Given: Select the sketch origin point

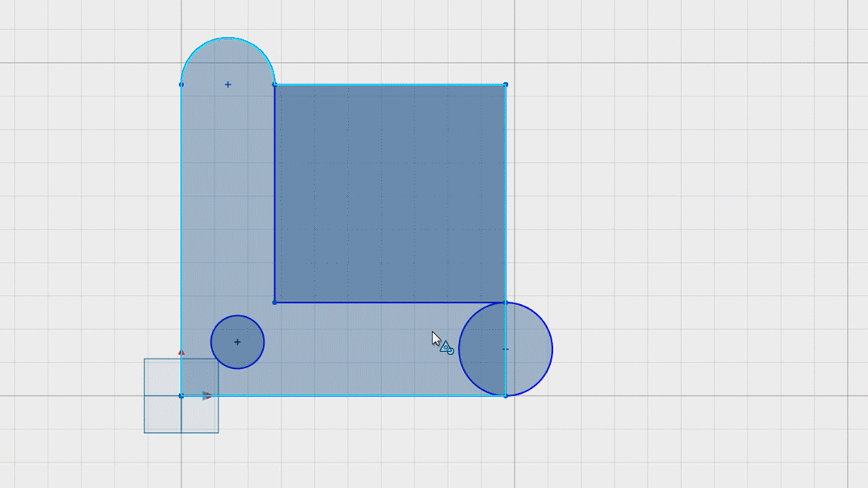Looking at the screenshot, I should [181, 395].
